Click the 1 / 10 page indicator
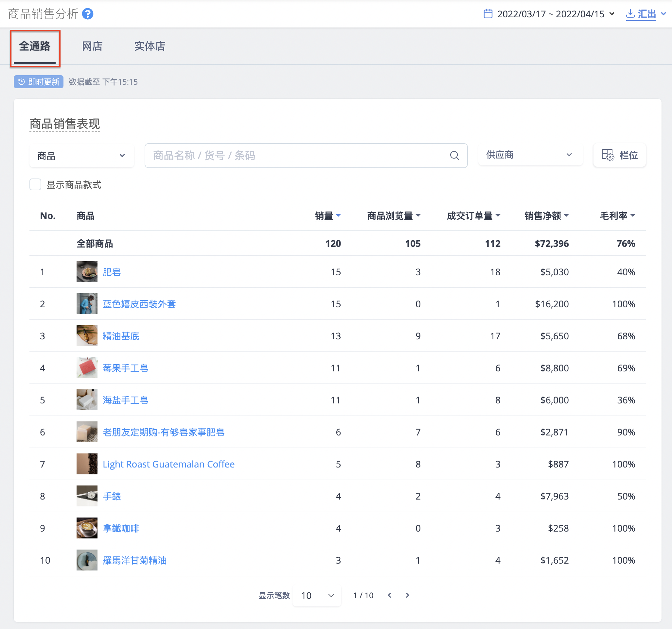 (x=363, y=595)
